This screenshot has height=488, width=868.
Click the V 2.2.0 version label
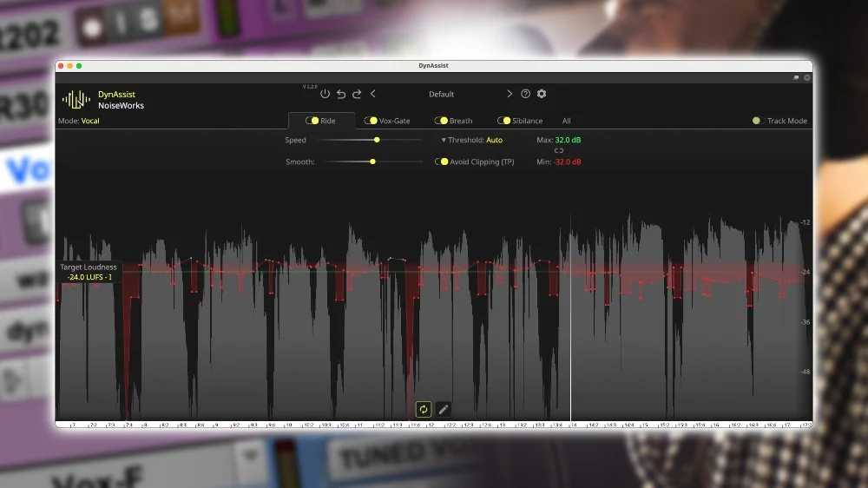pos(310,87)
